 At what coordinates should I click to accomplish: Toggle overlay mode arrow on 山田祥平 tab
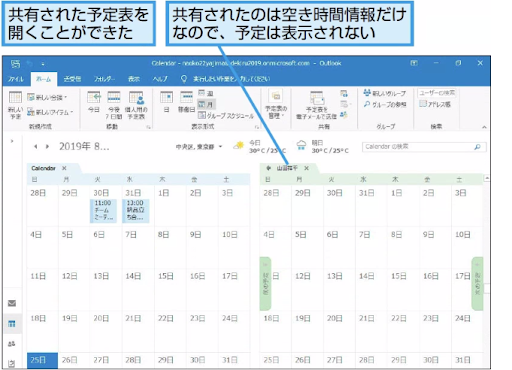point(269,168)
